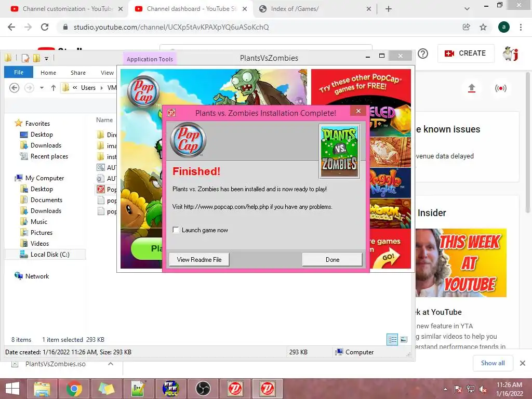Show hidden system tray icons arrow
Image resolution: width=532 pixels, height=399 pixels.
click(445, 389)
